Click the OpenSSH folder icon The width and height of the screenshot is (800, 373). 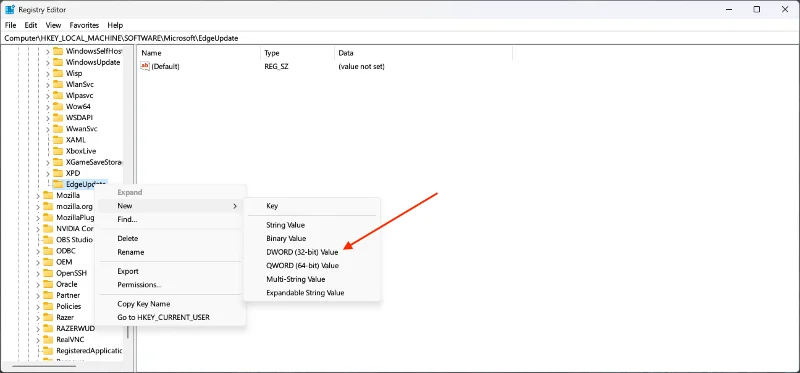pyautogui.click(x=48, y=273)
